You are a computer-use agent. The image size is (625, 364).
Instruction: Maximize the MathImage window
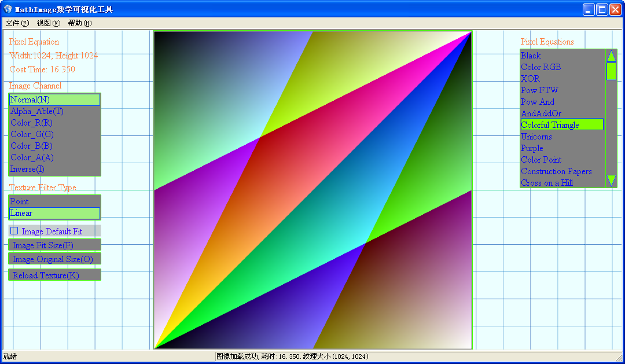coord(602,10)
